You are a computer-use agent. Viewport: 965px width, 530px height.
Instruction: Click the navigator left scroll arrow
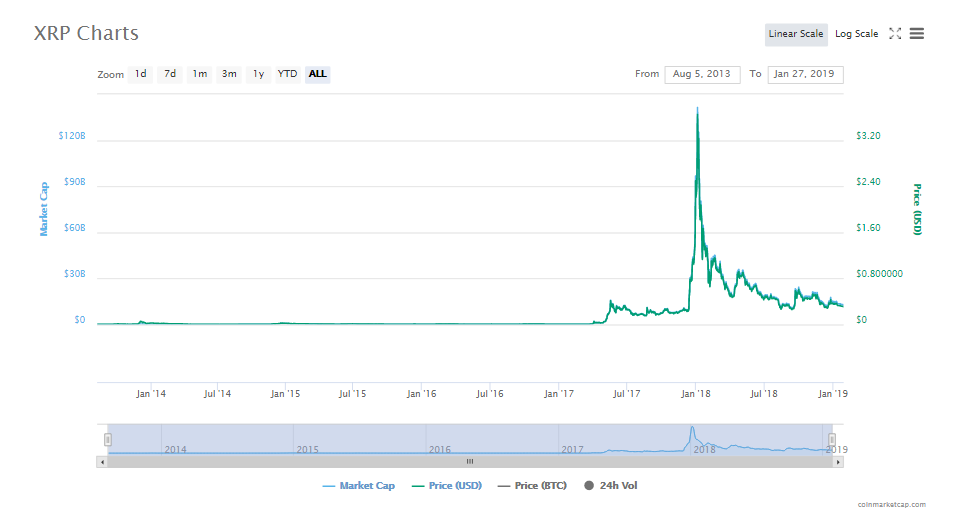coord(102,462)
